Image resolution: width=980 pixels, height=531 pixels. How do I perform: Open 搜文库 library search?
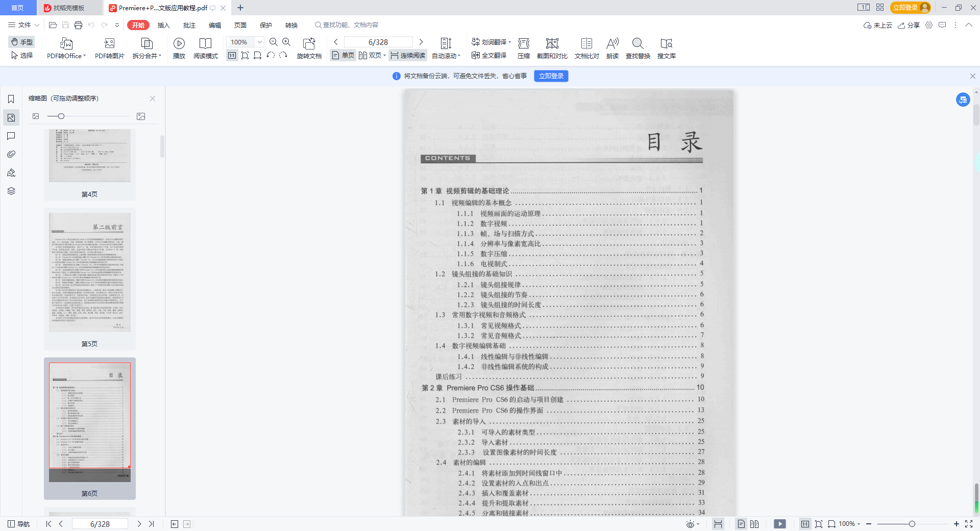coord(667,49)
